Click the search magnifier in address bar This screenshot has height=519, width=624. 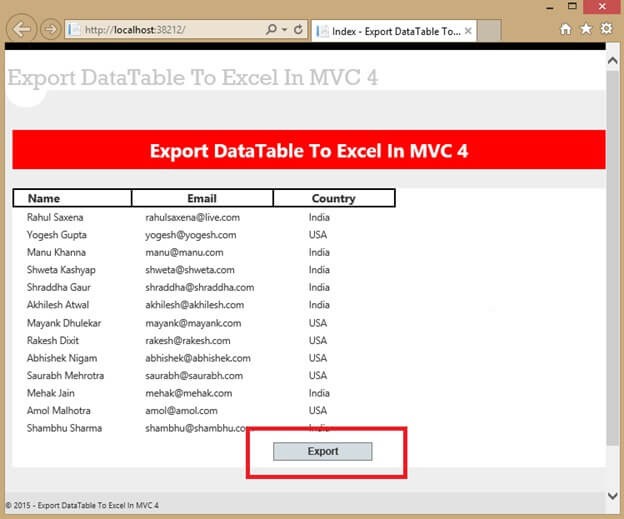pyautogui.click(x=271, y=29)
